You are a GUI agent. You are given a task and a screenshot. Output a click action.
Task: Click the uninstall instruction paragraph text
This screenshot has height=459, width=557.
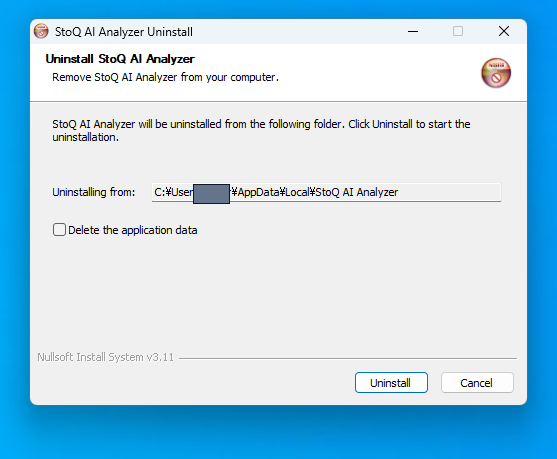coord(261,130)
